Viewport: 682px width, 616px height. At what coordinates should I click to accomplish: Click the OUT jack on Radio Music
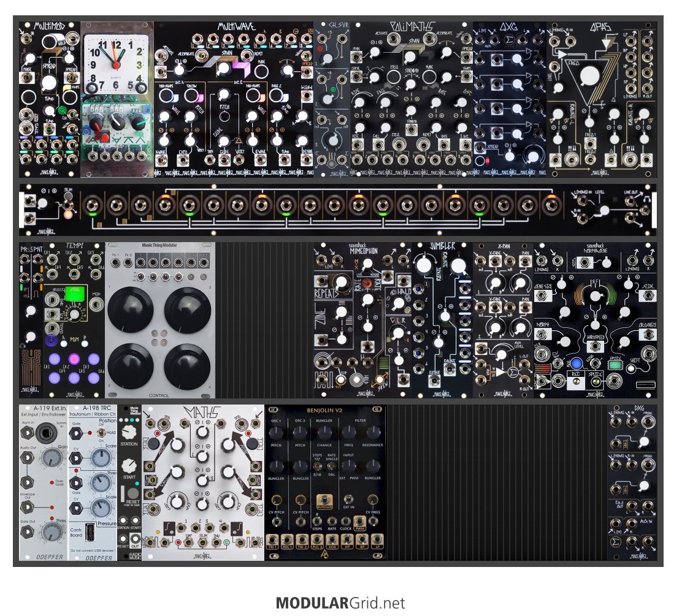click(x=136, y=539)
